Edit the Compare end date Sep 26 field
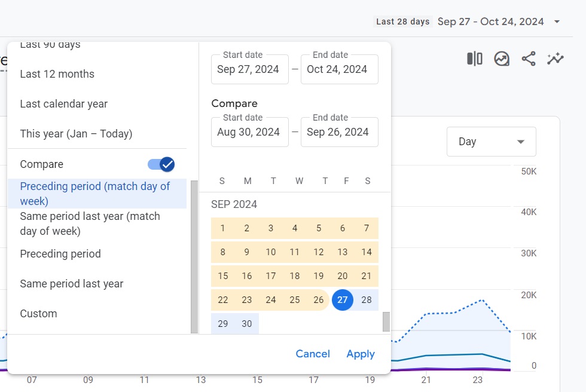The image size is (586, 392). [x=339, y=132]
